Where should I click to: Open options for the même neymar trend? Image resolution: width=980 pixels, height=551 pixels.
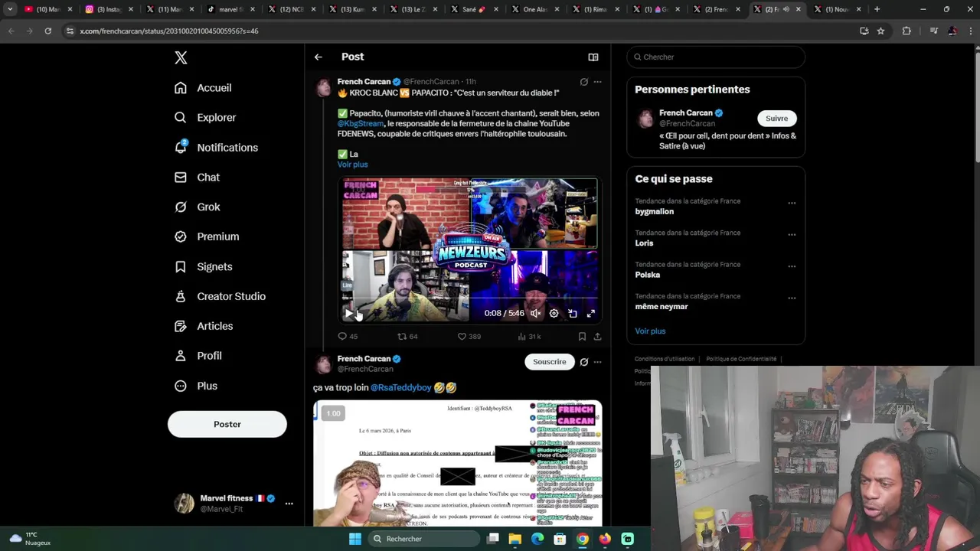pos(792,298)
